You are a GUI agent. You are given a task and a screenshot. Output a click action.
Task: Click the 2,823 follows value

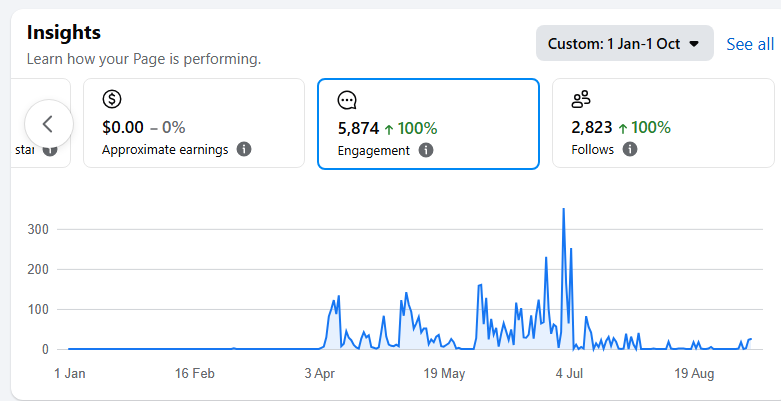pos(592,128)
